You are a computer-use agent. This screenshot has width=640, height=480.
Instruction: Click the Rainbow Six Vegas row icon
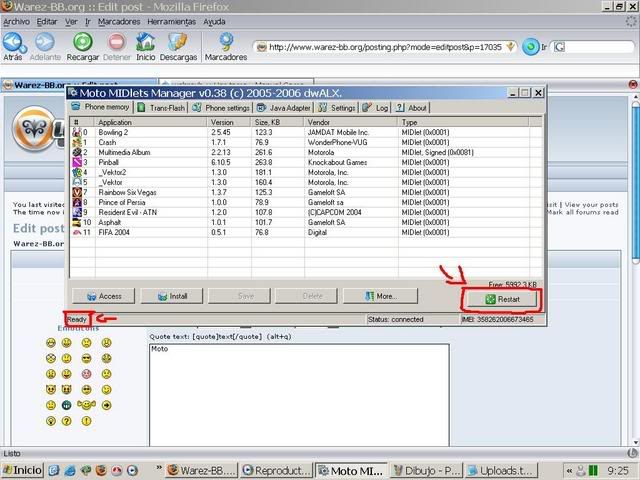coord(77,192)
